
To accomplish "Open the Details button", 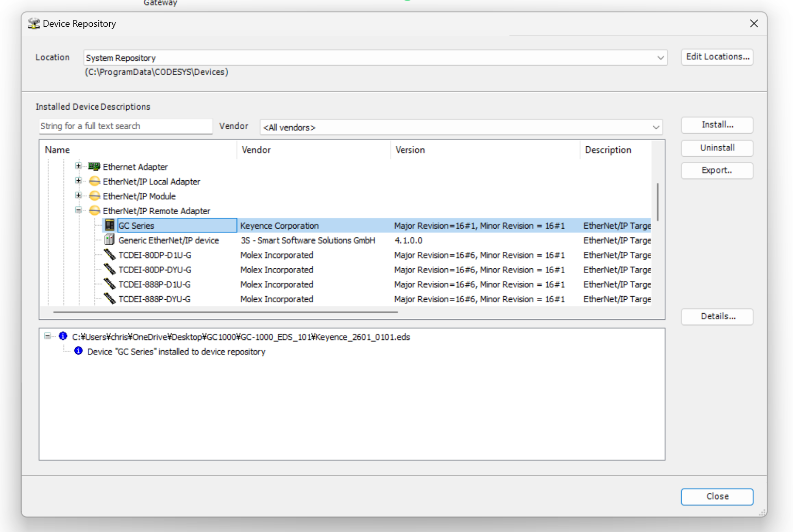I will (717, 317).
